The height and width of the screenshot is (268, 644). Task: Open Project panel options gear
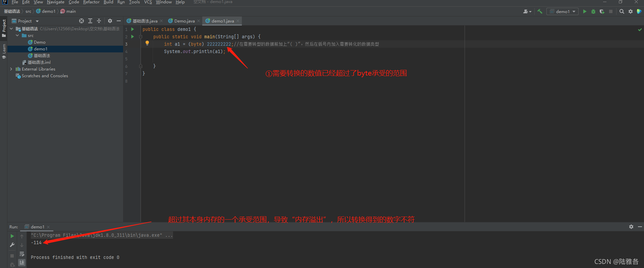click(110, 21)
